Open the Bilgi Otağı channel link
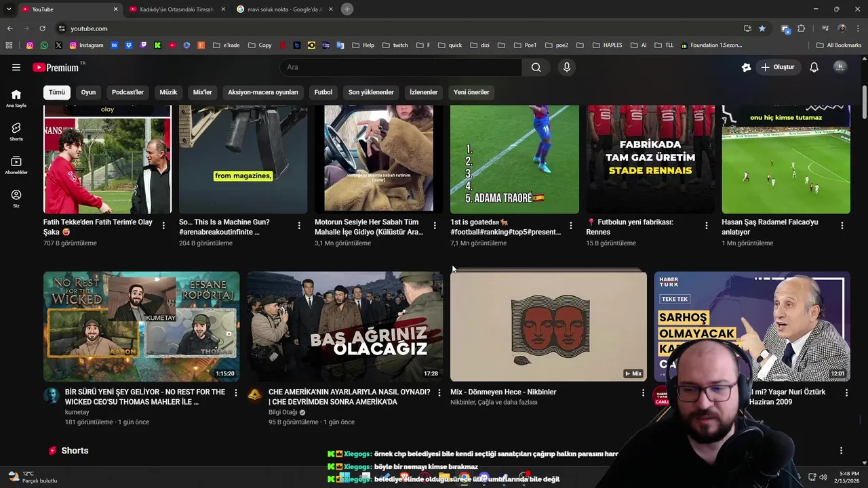868x488 pixels. coord(283,412)
